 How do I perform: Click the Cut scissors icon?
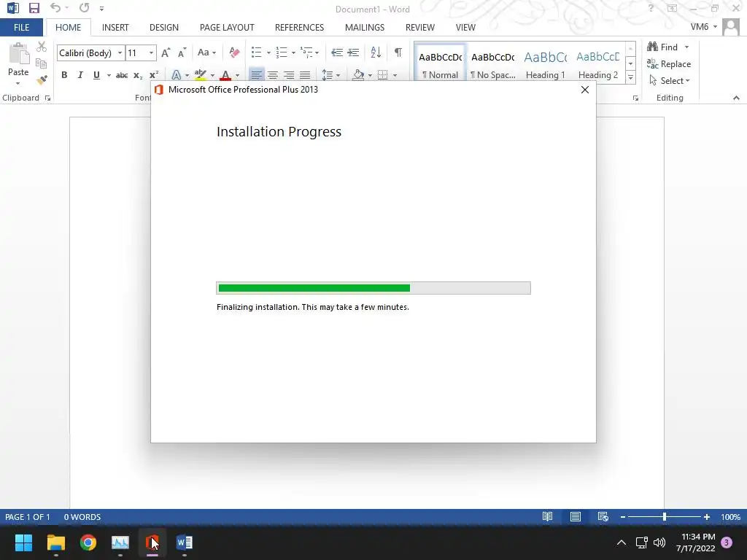click(x=42, y=47)
